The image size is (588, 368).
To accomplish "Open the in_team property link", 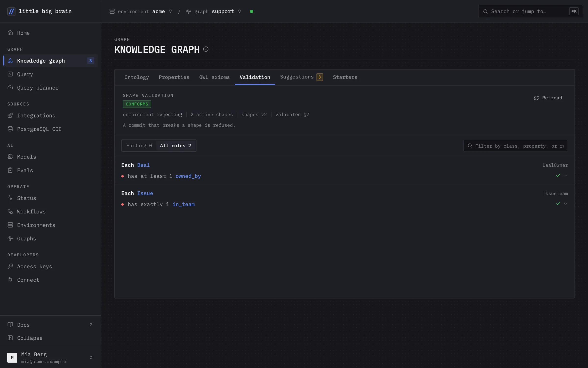I will tap(184, 204).
